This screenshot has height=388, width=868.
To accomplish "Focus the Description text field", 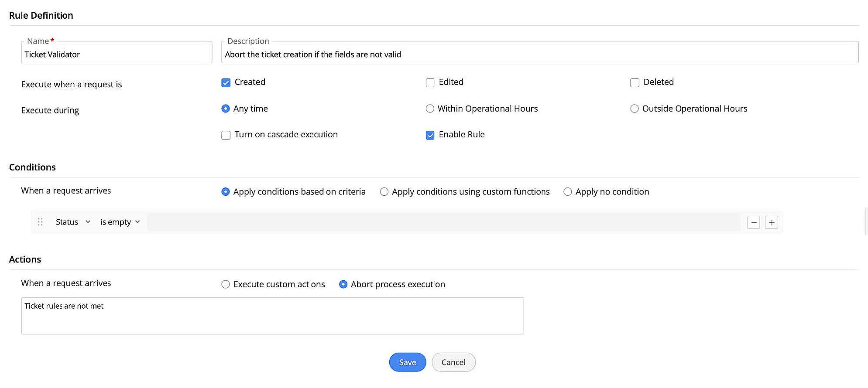I will click(x=539, y=54).
